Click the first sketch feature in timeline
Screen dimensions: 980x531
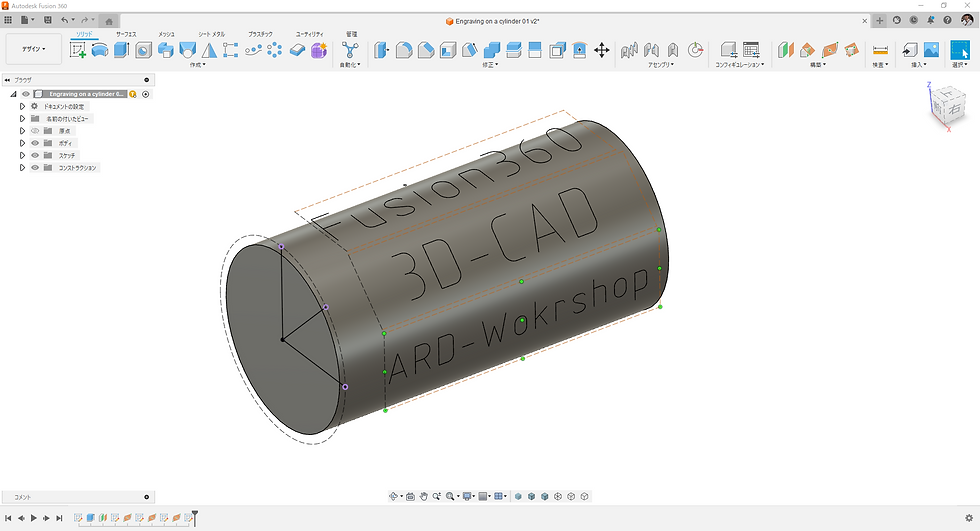point(78,518)
